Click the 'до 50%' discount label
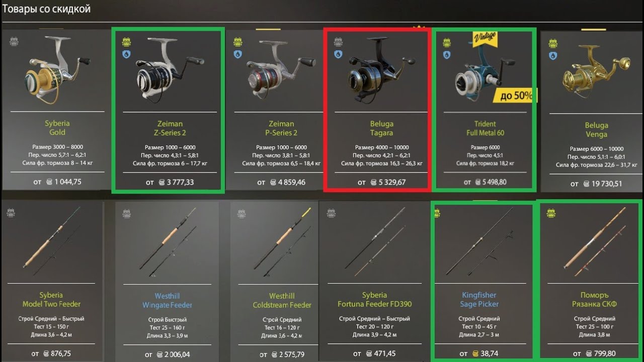 [x=516, y=96]
